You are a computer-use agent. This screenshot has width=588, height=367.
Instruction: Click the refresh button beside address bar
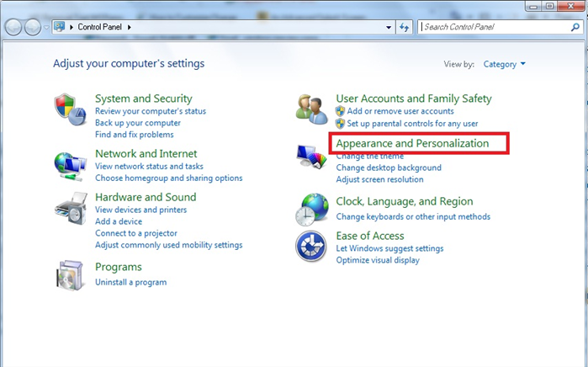[x=403, y=27]
